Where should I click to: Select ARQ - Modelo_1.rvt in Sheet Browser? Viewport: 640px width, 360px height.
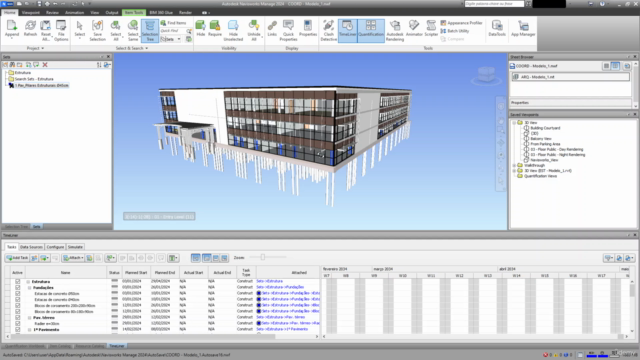570,77
